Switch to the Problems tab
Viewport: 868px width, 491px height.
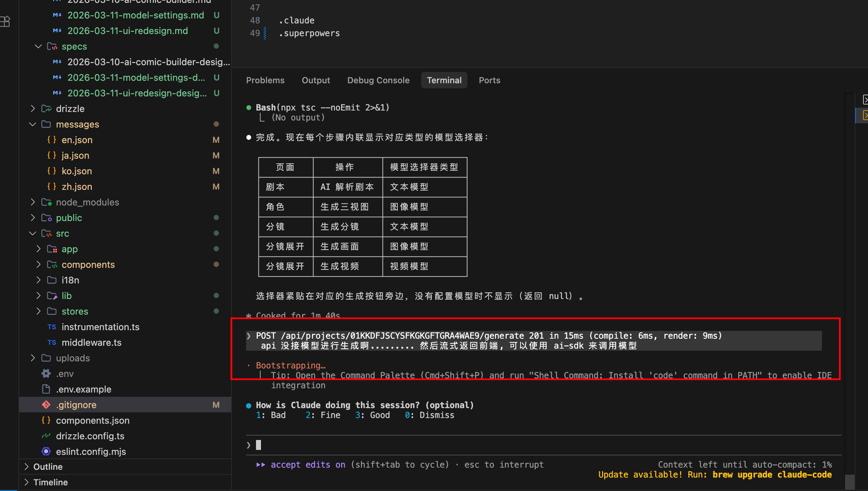[x=265, y=80]
